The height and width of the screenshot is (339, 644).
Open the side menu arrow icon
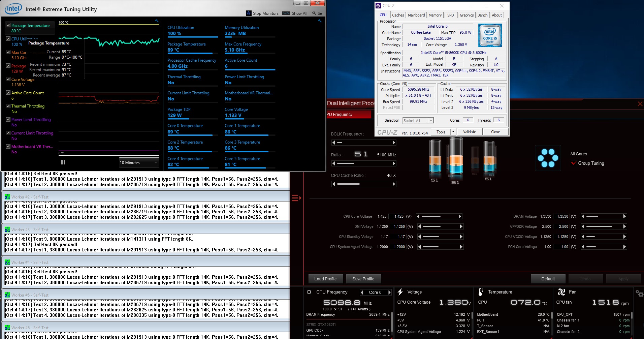pyautogui.click(x=296, y=198)
